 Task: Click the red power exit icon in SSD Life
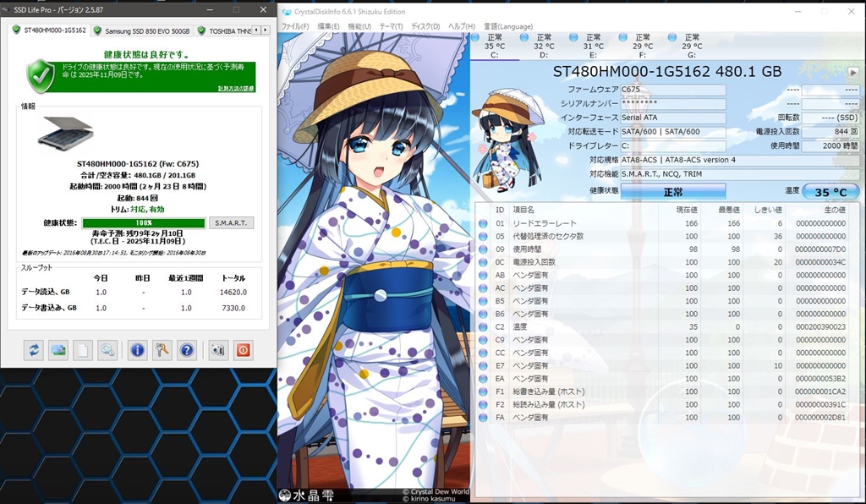pos(244,350)
